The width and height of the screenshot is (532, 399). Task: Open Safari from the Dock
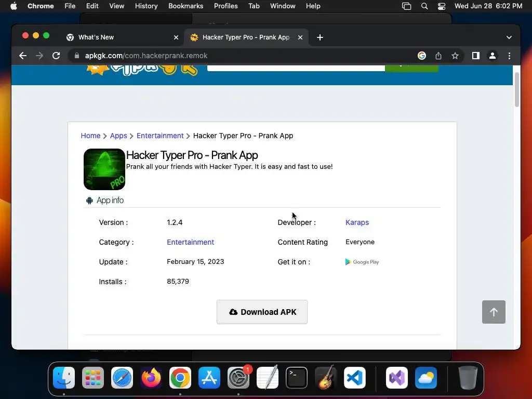(x=122, y=378)
